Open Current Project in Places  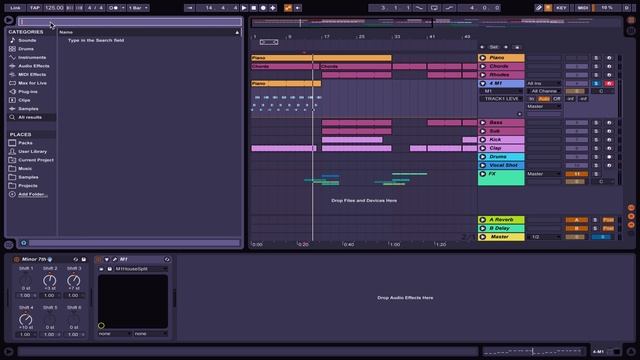coord(36,160)
